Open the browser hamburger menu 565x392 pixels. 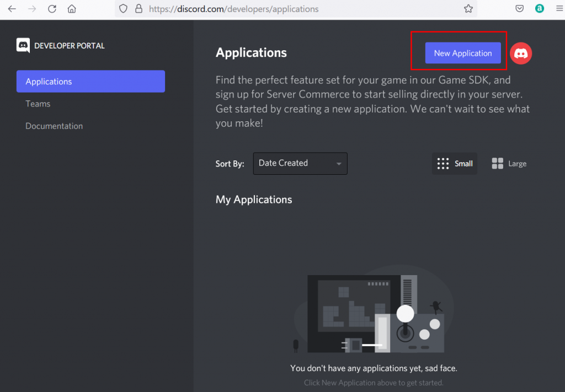[559, 9]
